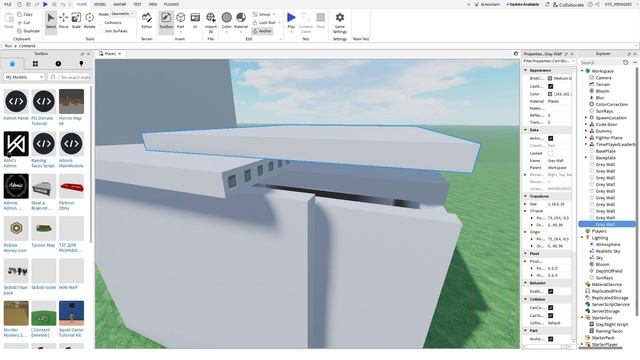The height and width of the screenshot is (360, 640).
Task: Select Parkour Obby model thumbnail
Action: [x=71, y=186]
